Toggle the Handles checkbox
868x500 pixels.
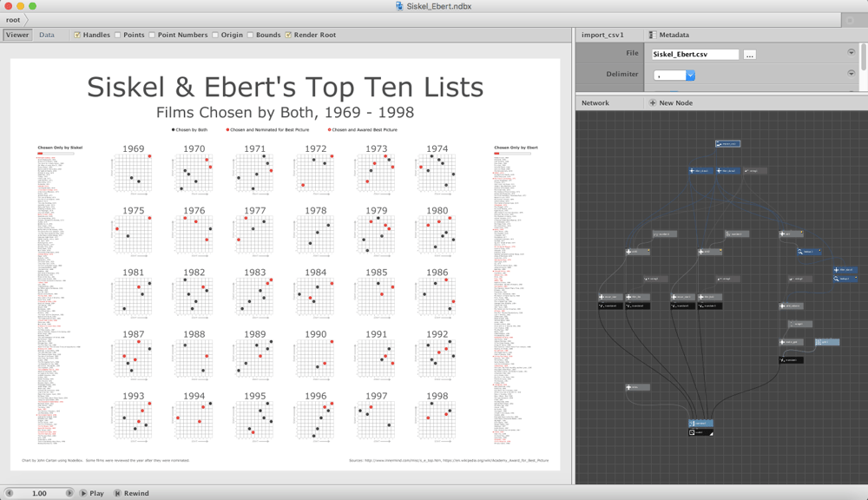77,35
